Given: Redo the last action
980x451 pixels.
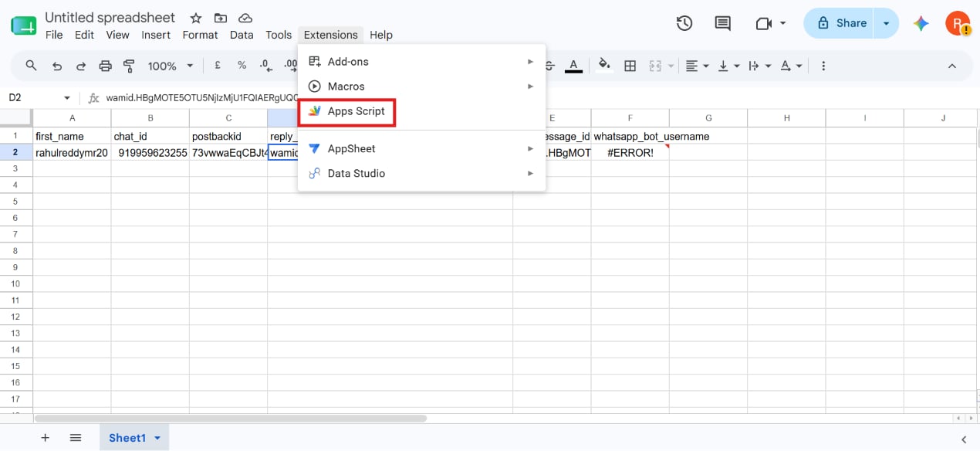Looking at the screenshot, I should pyautogui.click(x=81, y=66).
